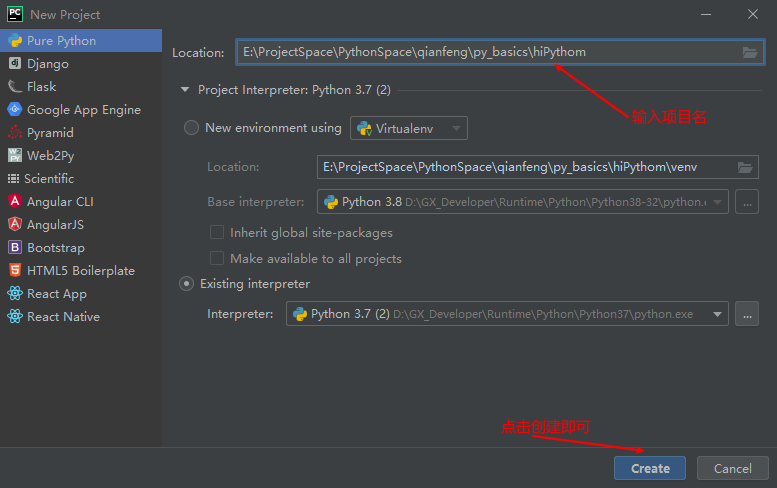777x488 pixels.
Task: Enable Make available to all projects
Action: click(217, 258)
